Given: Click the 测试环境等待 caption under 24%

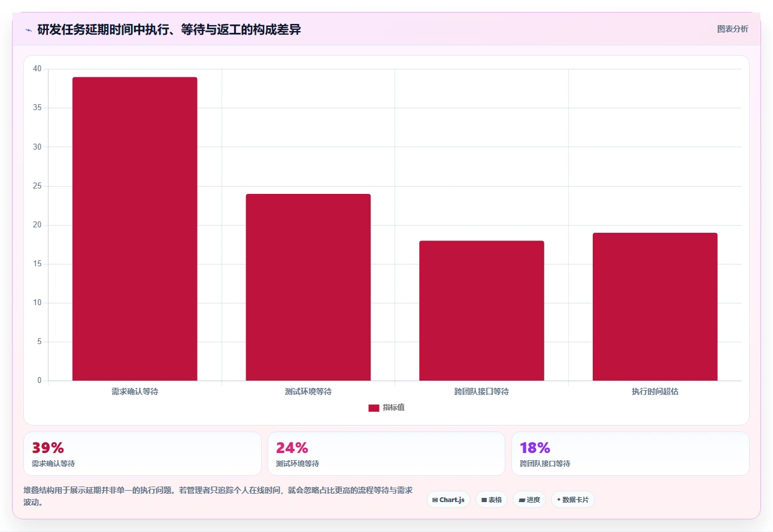Looking at the screenshot, I should (x=298, y=464).
